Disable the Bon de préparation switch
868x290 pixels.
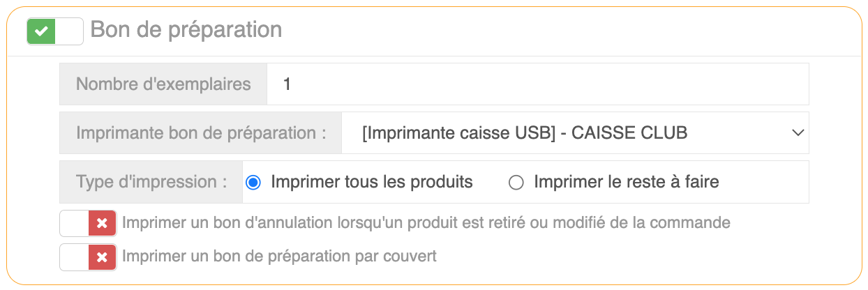(55, 31)
